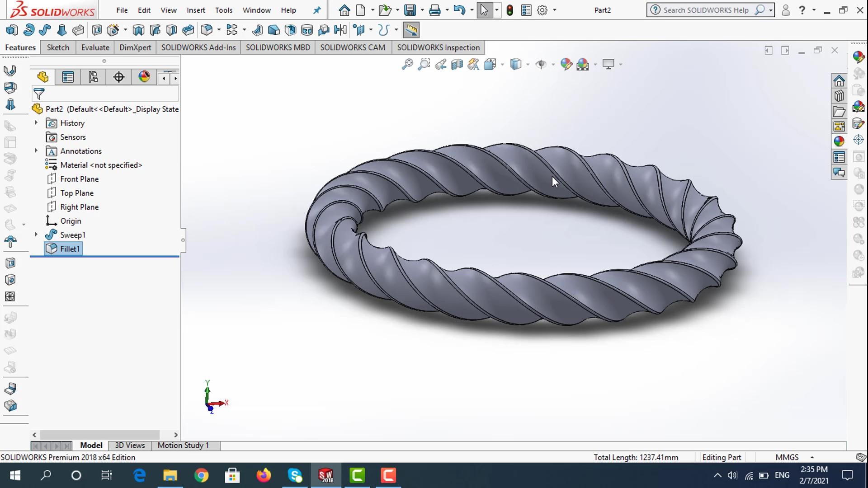868x488 pixels.
Task: Open the Display Style dropdown arrow
Action: 528,65
